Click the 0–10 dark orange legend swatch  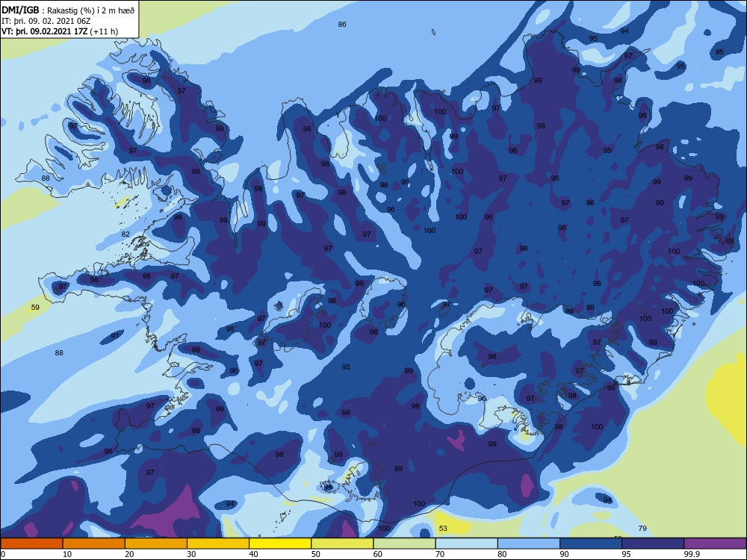click(31, 544)
